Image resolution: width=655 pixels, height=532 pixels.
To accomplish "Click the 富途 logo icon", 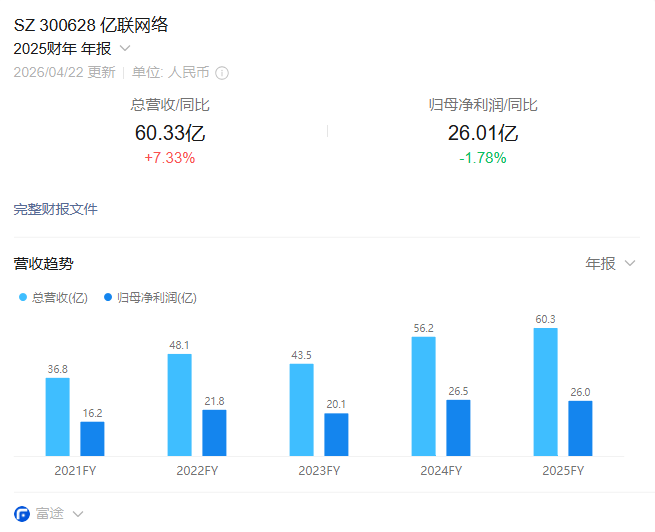I will click(22, 514).
